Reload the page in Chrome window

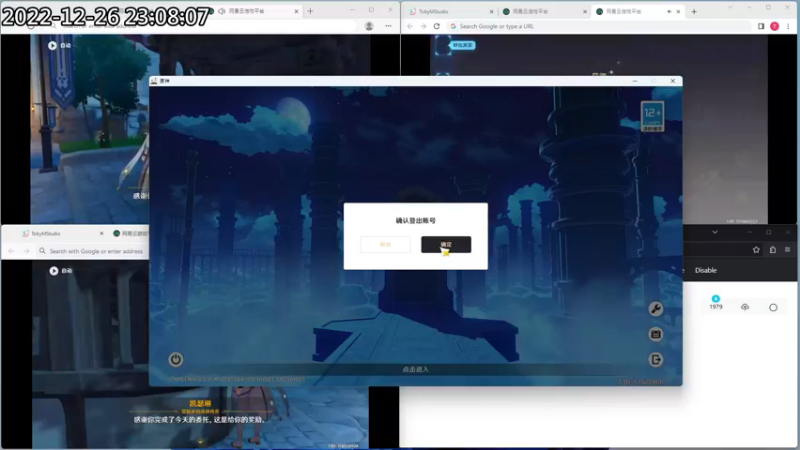pyautogui.click(x=437, y=26)
